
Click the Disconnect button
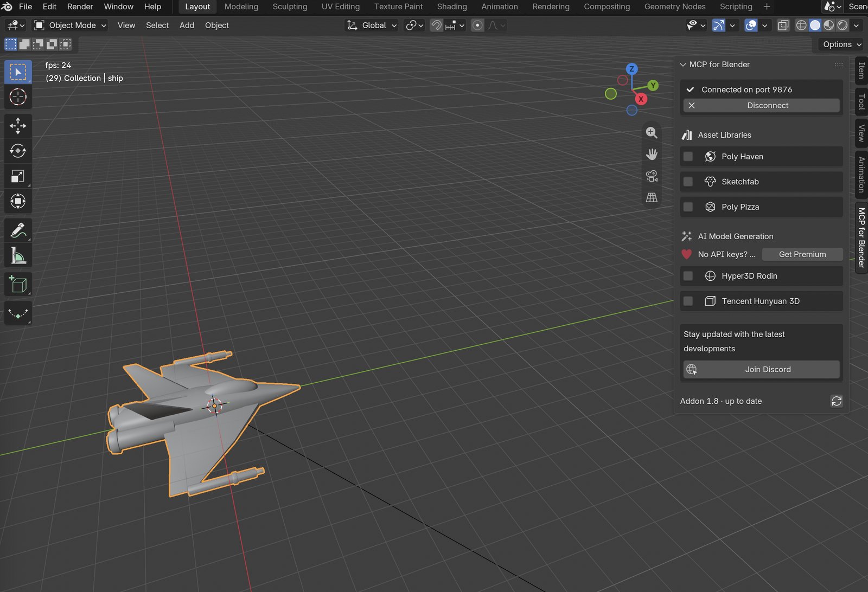point(762,106)
